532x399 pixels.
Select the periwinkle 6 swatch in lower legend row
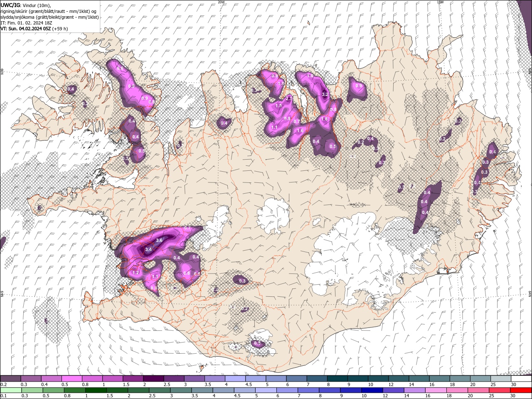tap(287, 390)
